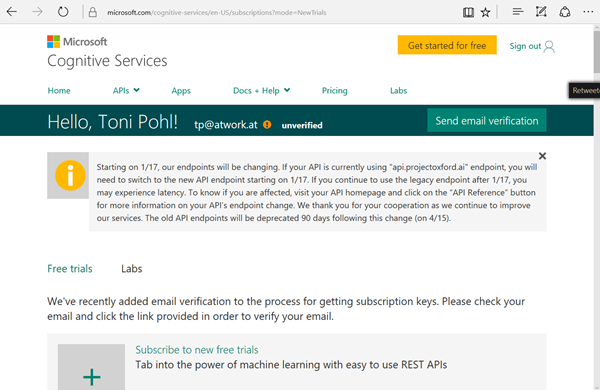Click the 'unverified' status label
600x390 pixels.
tap(302, 125)
